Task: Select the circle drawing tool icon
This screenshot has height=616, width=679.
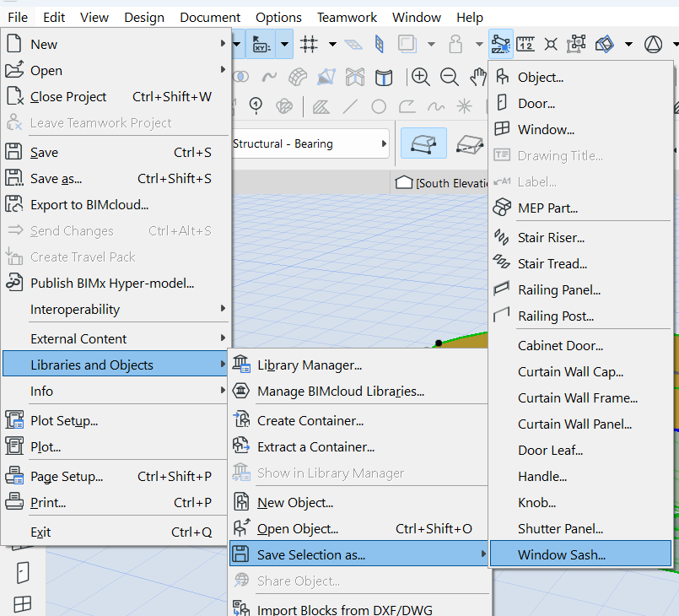Action: point(379,106)
